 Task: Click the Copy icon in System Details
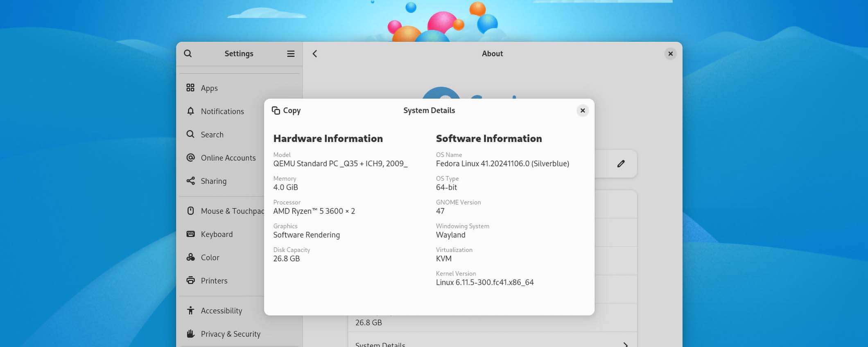coord(276,110)
